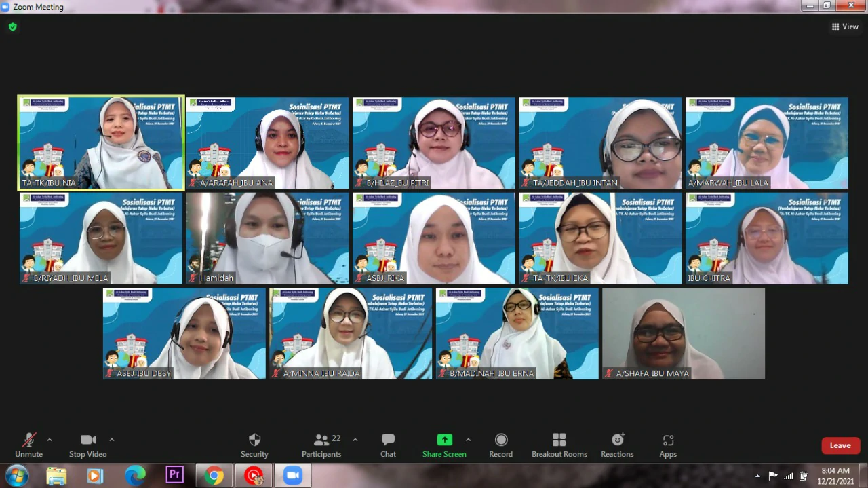
Task: Expand the video options arrow next to Stop Video
Action: click(112, 440)
